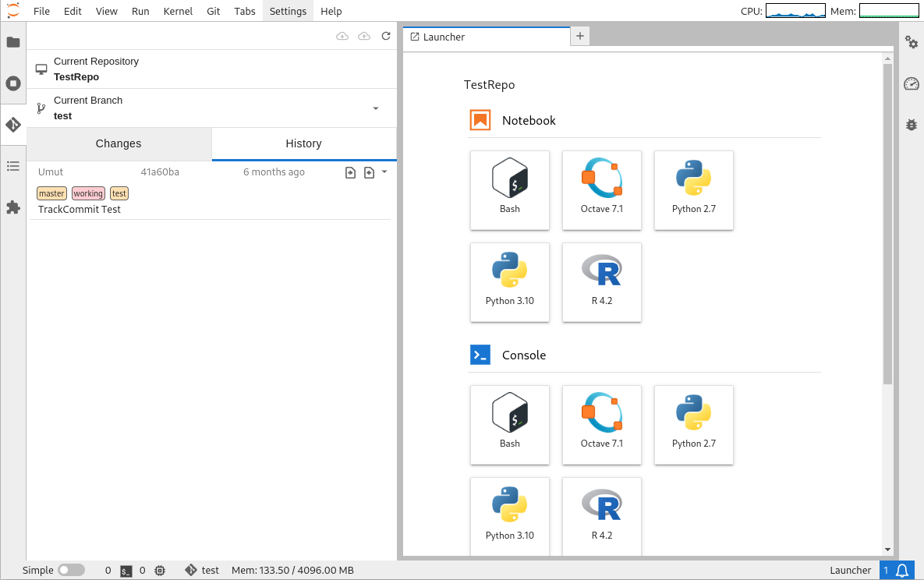The image size is (924, 580).
Task: Toggle Simple interface mode switch
Action: [x=72, y=571]
